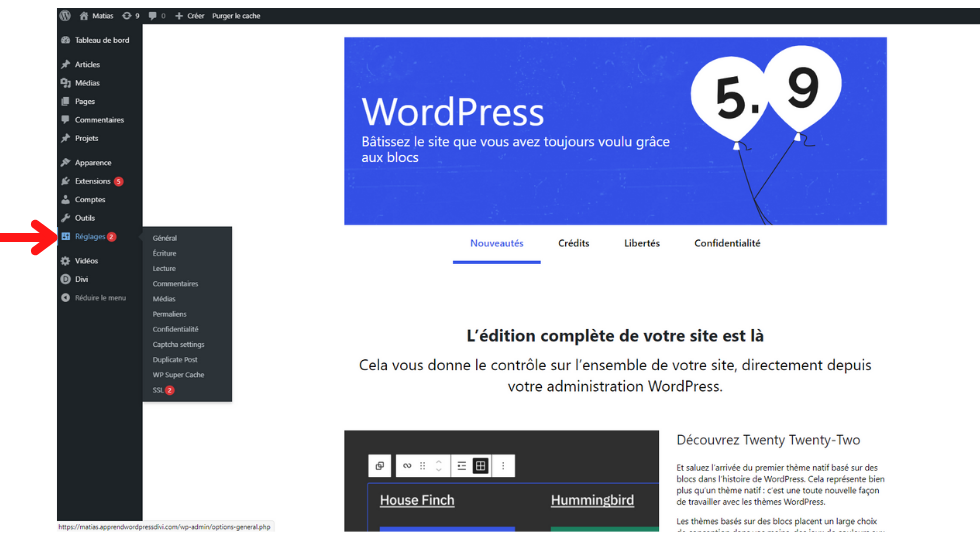Open the comments bubble in the admin bar
The image size is (980, 540).
click(156, 16)
